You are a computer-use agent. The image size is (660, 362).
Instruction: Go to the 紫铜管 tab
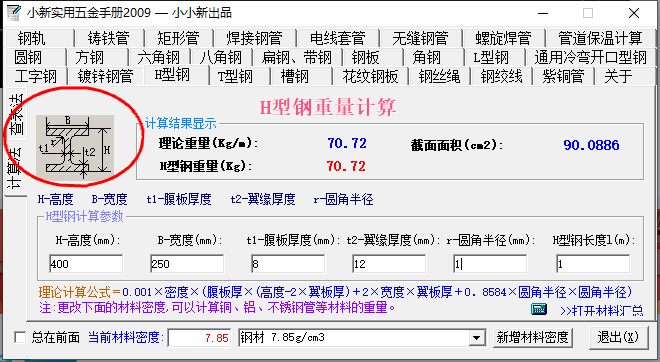pyautogui.click(x=564, y=76)
